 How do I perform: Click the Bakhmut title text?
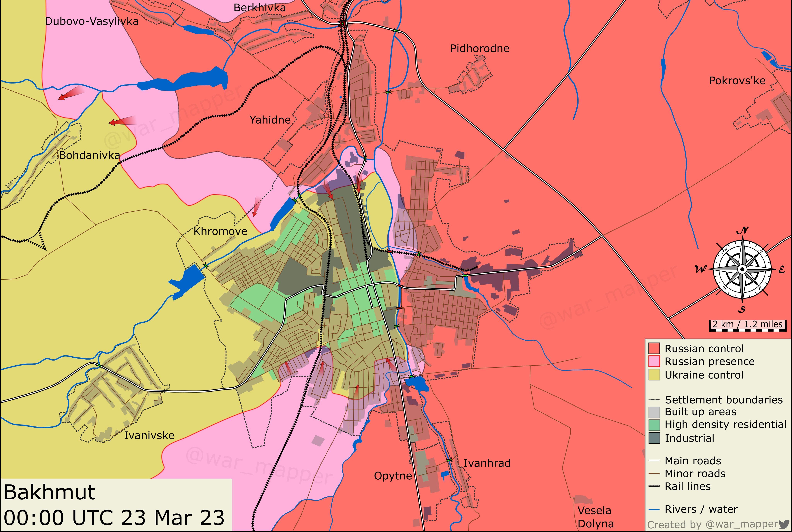[x=49, y=492]
